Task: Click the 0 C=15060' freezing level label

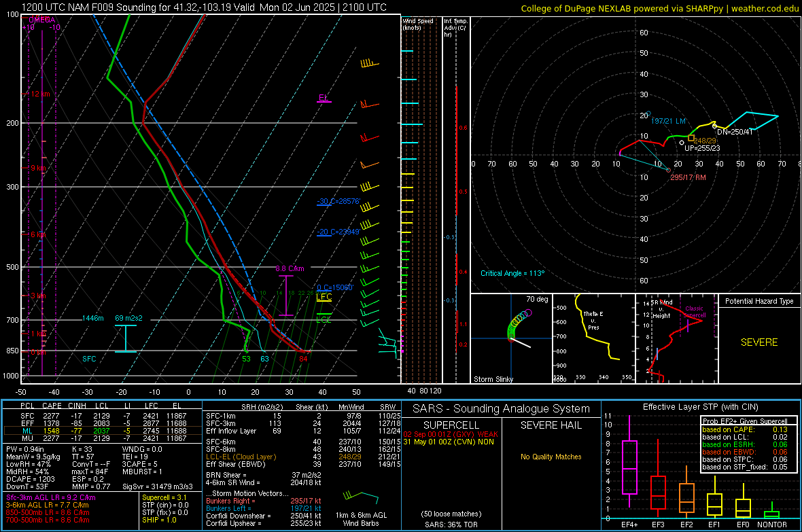Action: pyautogui.click(x=335, y=287)
